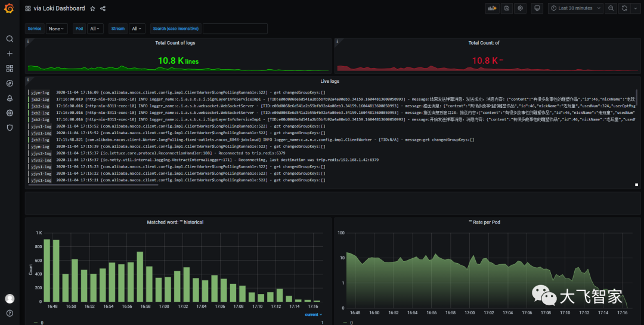Star the Loki Dashboard as favorite
This screenshot has width=644, height=325.
92,8
